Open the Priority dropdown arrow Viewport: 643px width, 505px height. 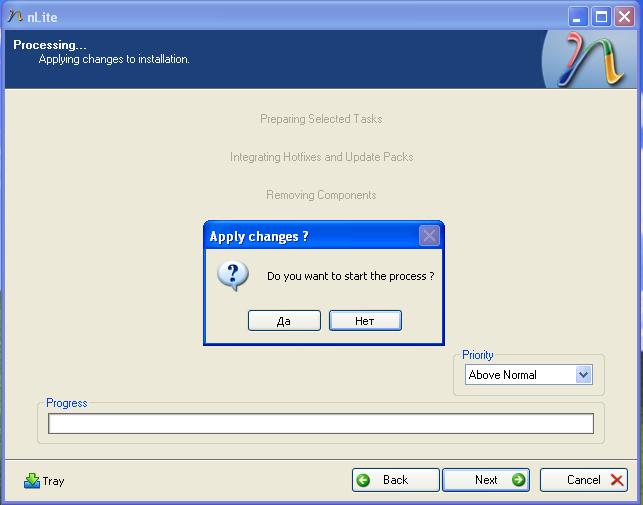[x=584, y=375]
